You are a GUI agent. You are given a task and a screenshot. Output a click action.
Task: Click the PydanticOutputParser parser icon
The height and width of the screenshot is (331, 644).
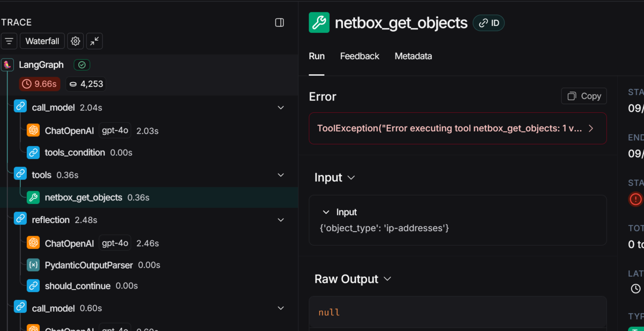[33, 265]
